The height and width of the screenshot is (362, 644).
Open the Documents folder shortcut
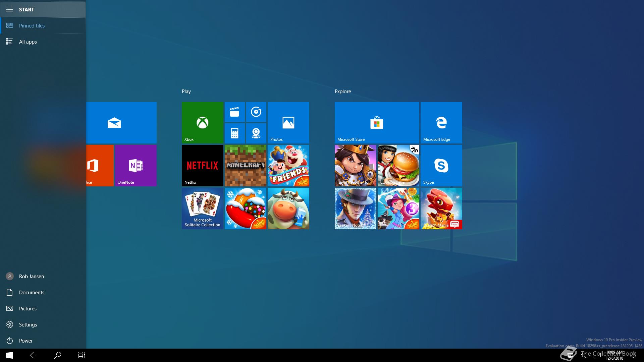[43, 292]
